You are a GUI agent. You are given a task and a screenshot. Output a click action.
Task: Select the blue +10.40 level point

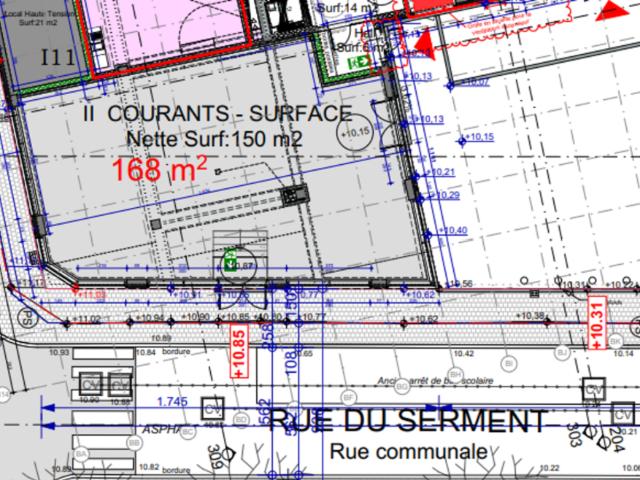(x=427, y=235)
